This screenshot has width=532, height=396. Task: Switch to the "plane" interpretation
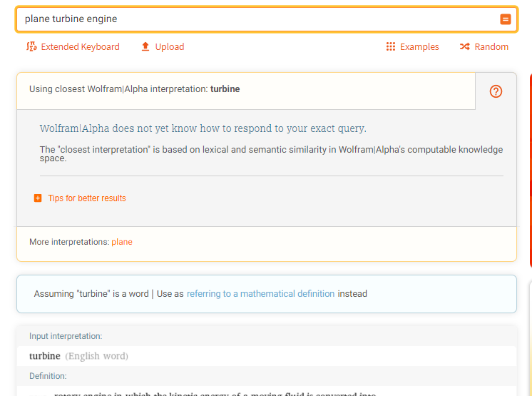tap(122, 242)
